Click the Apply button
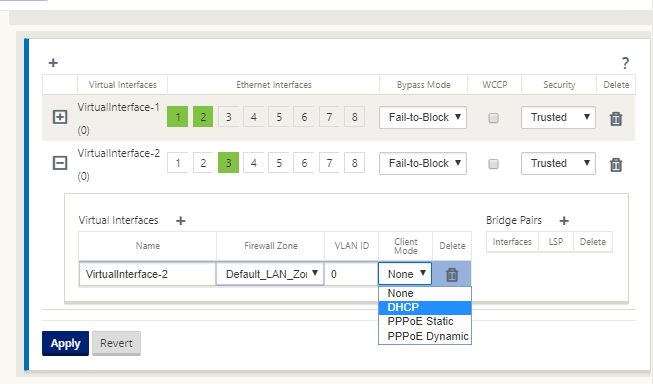This screenshot has width=653, height=384. (65, 344)
